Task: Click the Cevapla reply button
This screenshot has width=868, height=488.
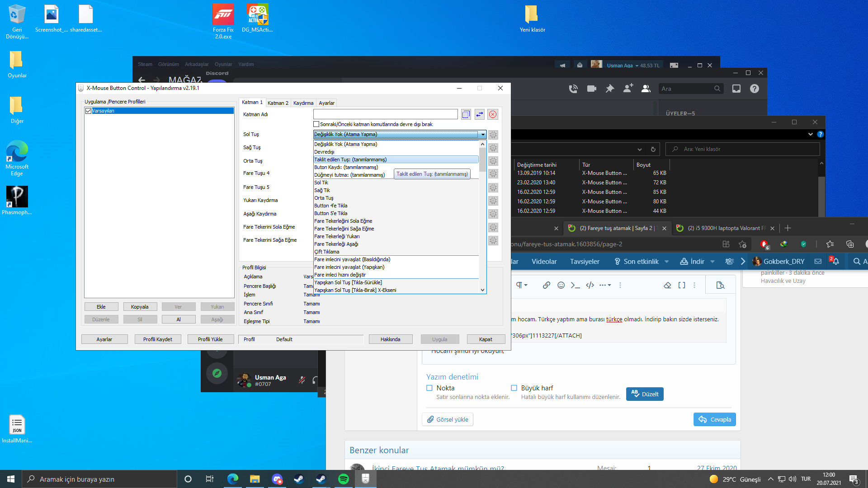Action: (x=715, y=419)
